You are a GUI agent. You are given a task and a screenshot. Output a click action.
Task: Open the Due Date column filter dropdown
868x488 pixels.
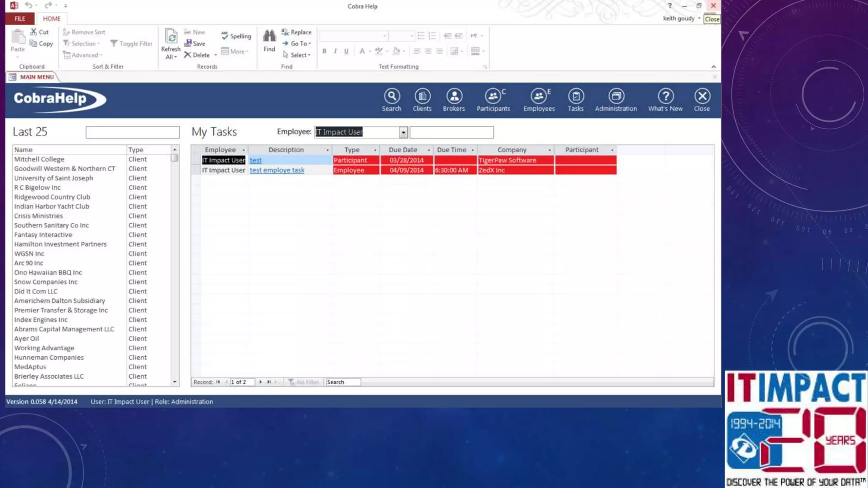[x=429, y=150]
